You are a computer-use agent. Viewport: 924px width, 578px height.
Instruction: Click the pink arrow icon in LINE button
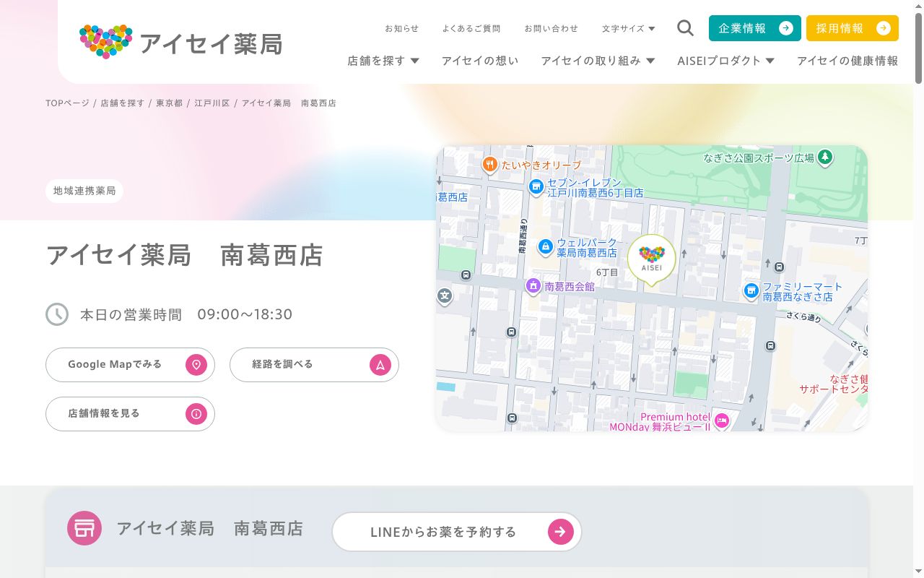click(561, 532)
